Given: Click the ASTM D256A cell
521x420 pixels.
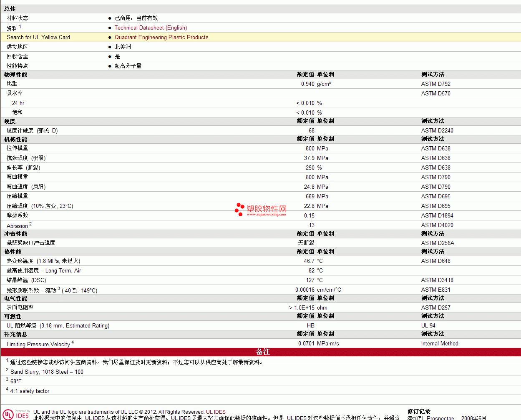Looking at the screenshot, I should [438, 243].
